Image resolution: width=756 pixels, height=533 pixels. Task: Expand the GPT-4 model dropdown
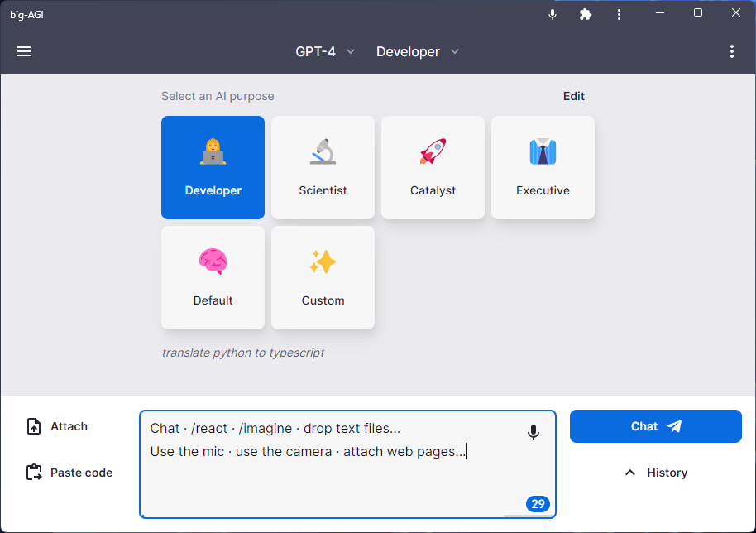[325, 51]
